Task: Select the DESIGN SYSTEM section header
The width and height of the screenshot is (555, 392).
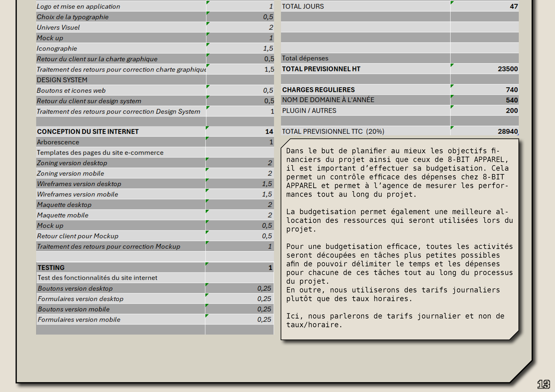Action: 62,80
